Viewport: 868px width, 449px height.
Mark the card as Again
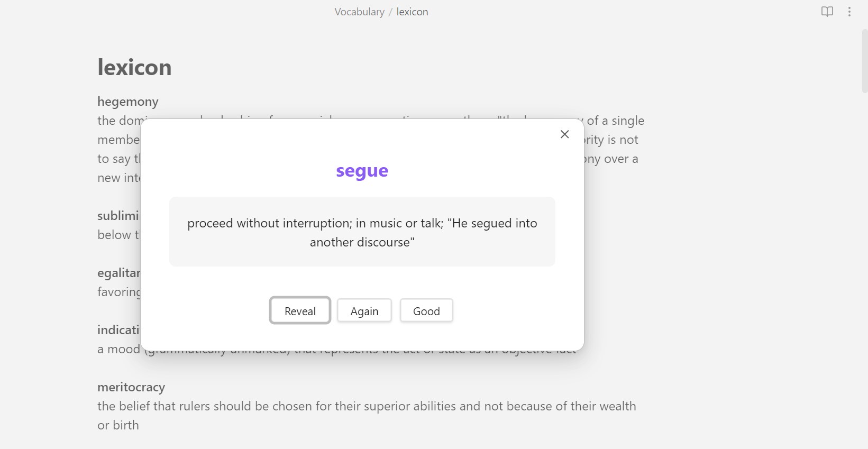364,310
